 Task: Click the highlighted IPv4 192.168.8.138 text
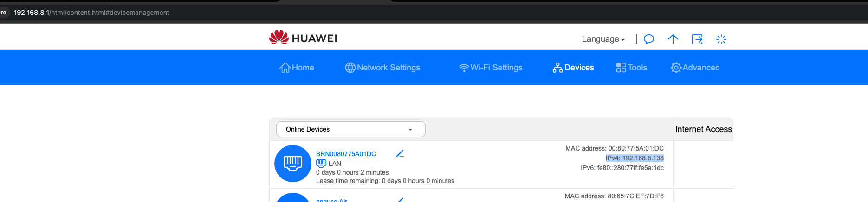[x=635, y=158]
